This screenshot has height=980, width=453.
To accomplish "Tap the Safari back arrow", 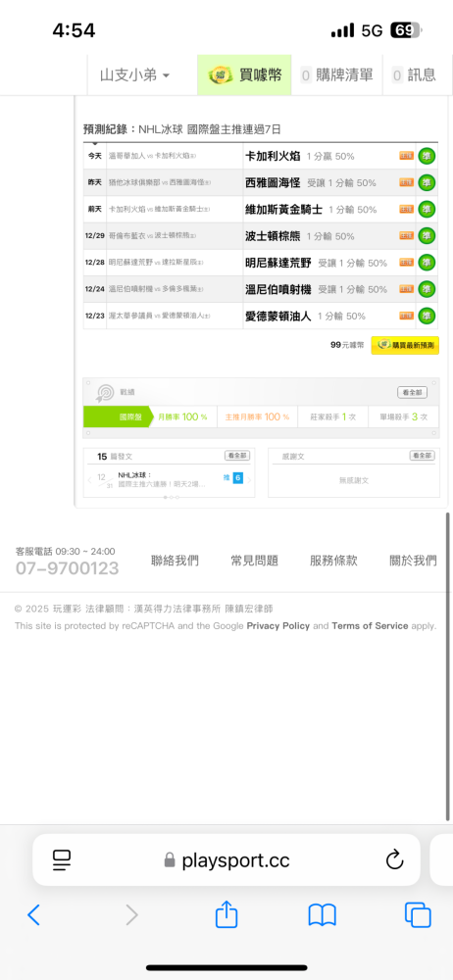I will tap(33, 915).
